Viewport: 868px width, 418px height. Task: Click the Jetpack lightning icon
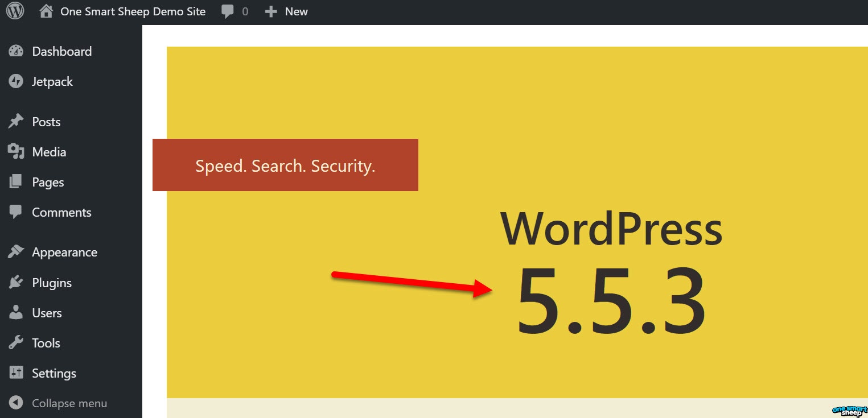(x=16, y=81)
